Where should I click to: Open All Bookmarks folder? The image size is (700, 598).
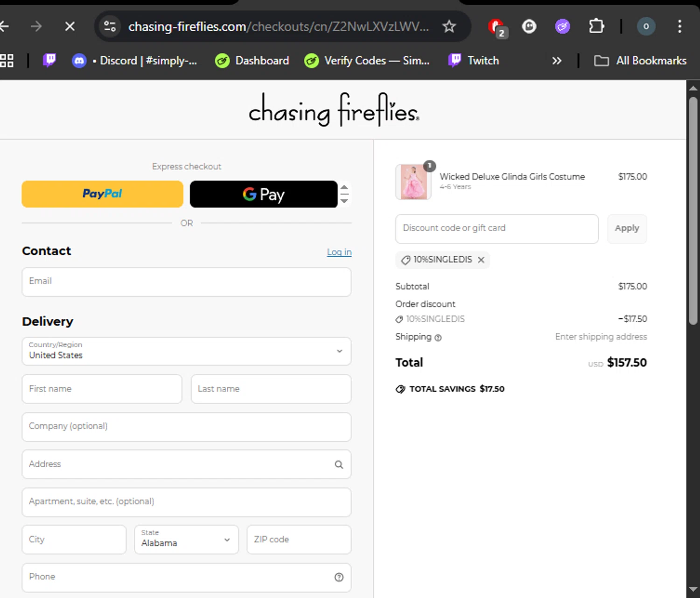[x=640, y=61]
